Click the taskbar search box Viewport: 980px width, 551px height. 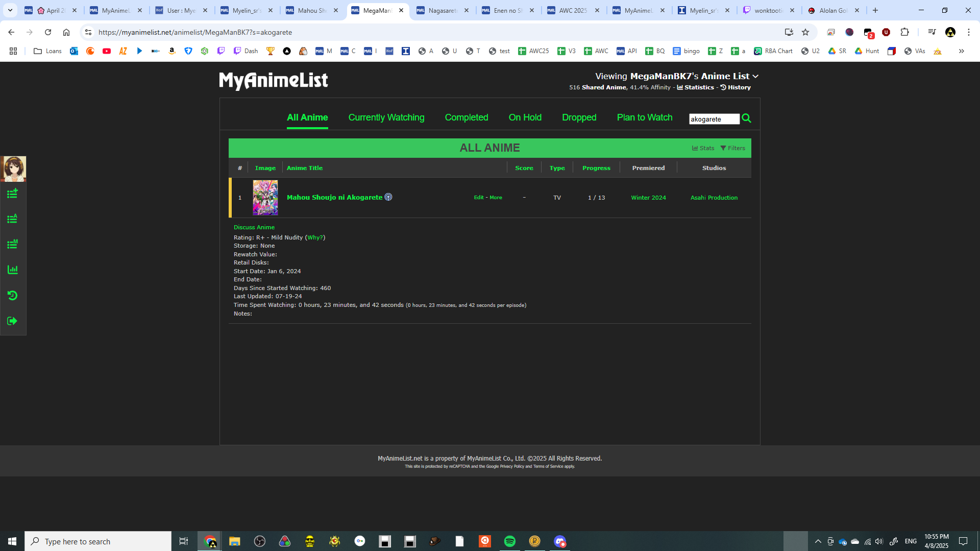click(x=98, y=541)
